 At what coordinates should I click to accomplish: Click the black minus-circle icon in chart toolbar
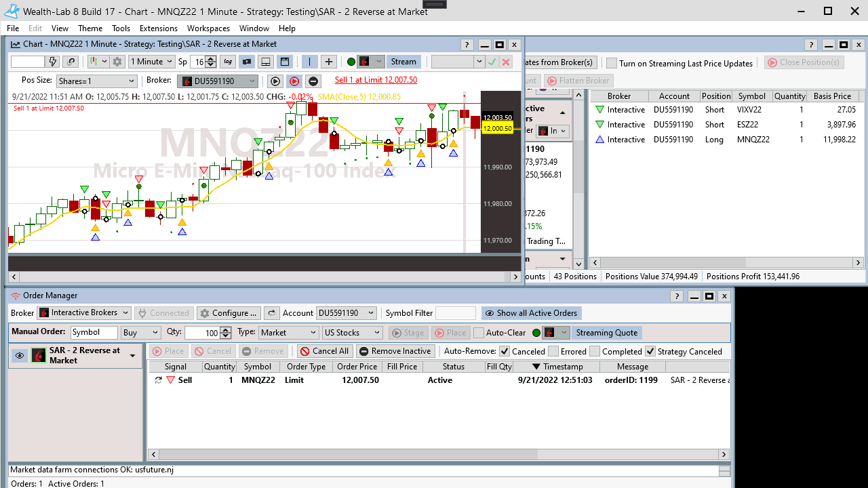[x=313, y=81]
